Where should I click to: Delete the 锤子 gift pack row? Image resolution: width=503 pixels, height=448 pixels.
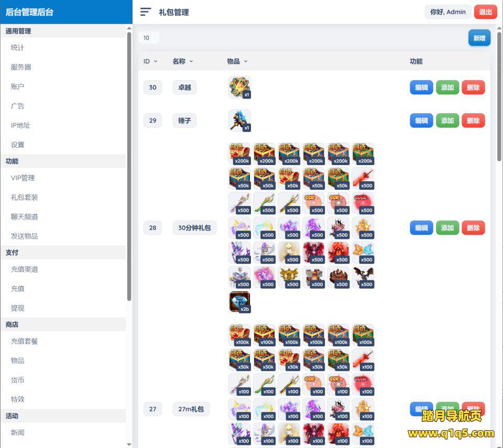pos(473,121)
